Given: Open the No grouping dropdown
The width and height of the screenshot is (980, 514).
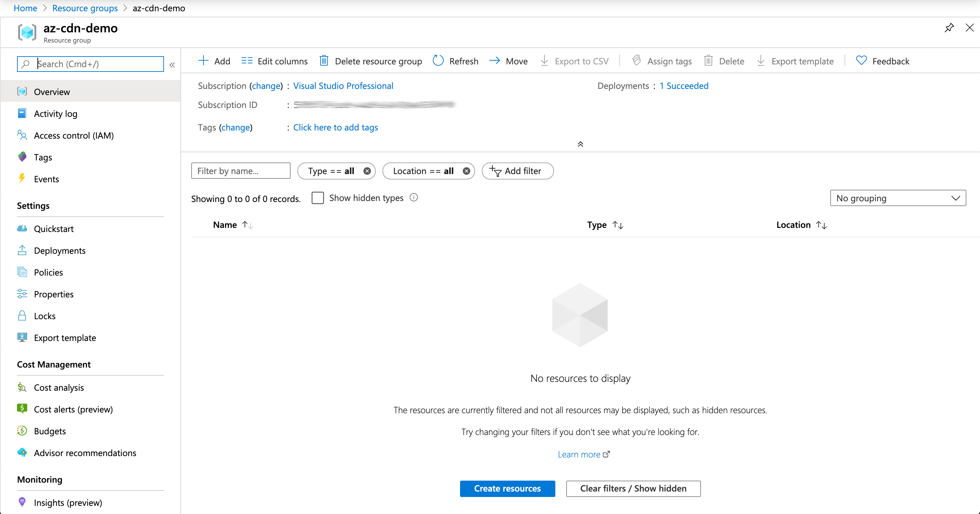Looking at the screenshot, I should coord(897,198).
